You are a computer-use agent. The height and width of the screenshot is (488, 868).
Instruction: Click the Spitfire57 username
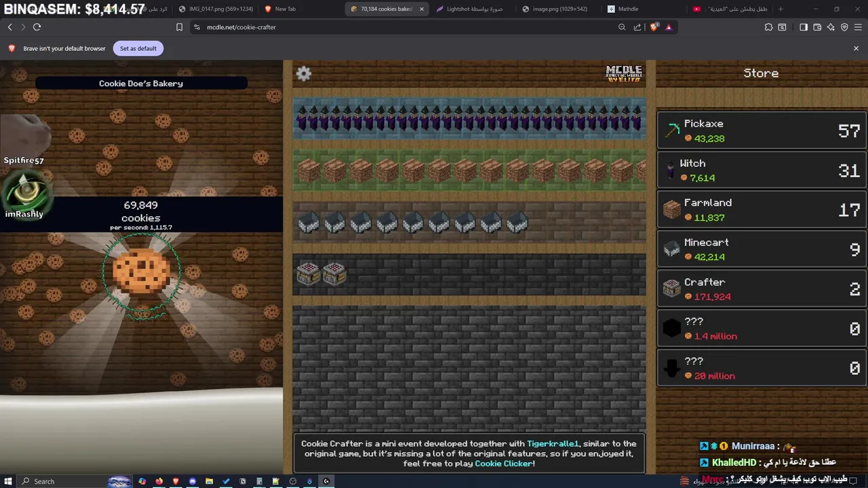point(24,161)
